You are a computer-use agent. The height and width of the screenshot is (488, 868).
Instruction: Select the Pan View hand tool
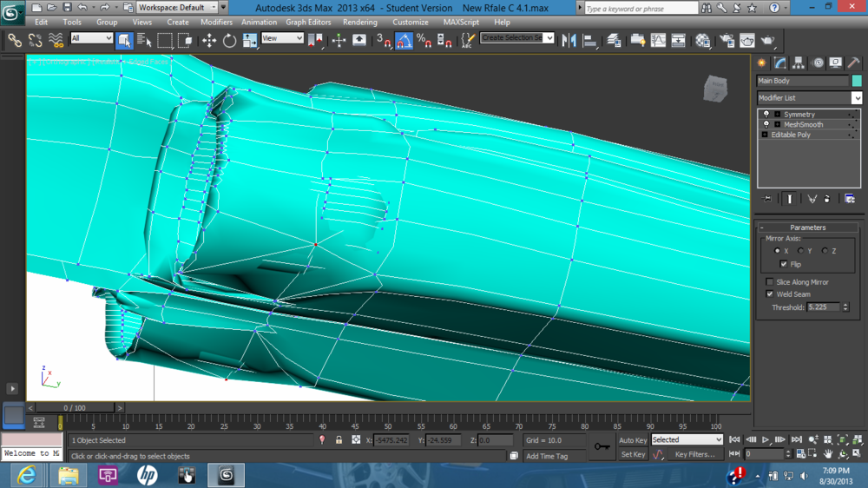[x=828, y=454]
